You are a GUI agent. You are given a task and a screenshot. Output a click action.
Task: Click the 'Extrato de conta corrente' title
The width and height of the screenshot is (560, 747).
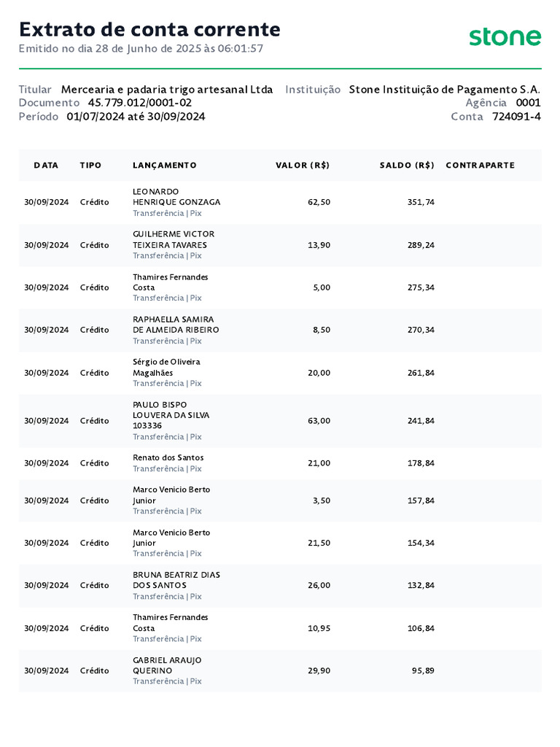[149, 29]
